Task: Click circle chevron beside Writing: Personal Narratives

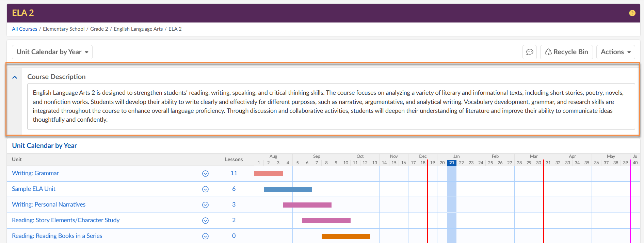Action: (x=205, y=205)
